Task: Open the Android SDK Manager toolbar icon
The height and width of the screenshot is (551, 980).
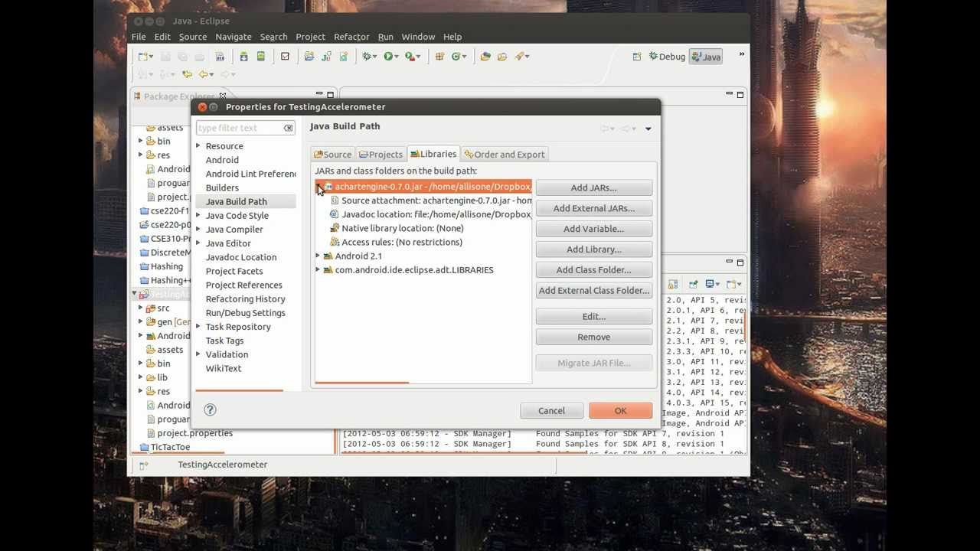Action: click(243, 56)
